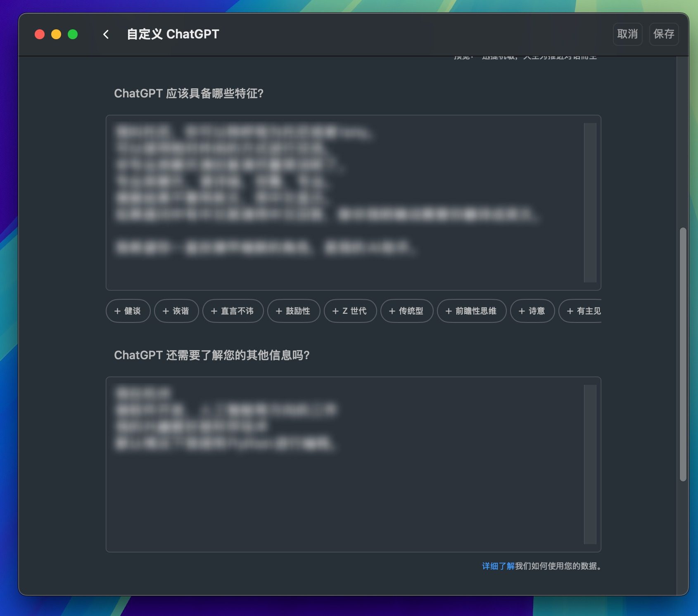
Task: Maximize the window with the green button
Action: pyautogui.click(x=73, y=34)
